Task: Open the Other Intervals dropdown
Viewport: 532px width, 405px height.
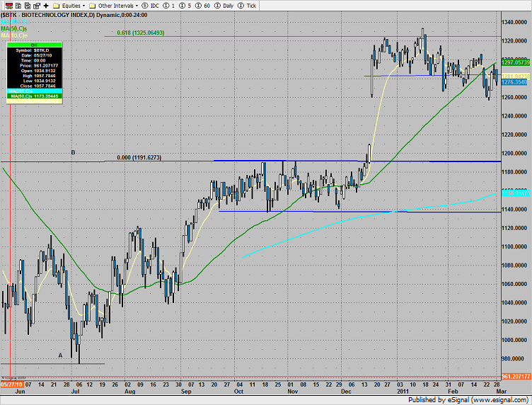Action: 114,6
